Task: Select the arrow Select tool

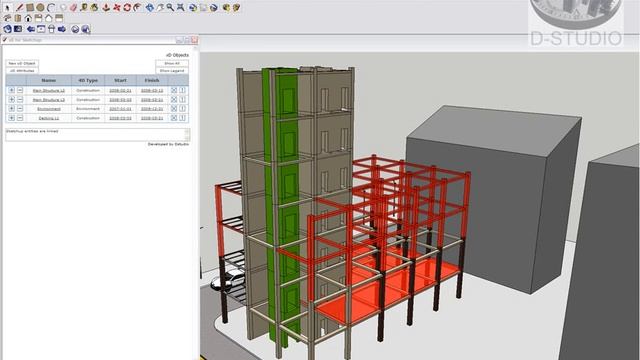Action: click(x=7, y=7)
